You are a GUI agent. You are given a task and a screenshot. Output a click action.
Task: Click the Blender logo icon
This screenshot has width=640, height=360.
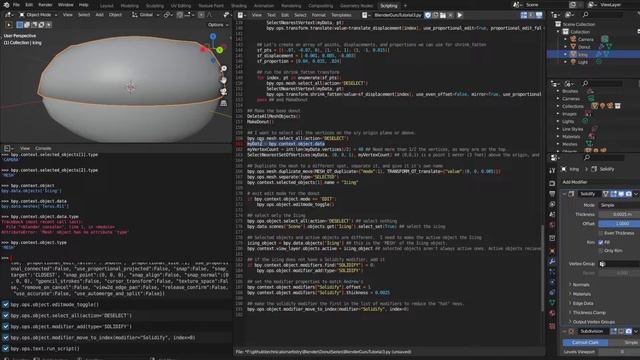[x=6, y=5]
